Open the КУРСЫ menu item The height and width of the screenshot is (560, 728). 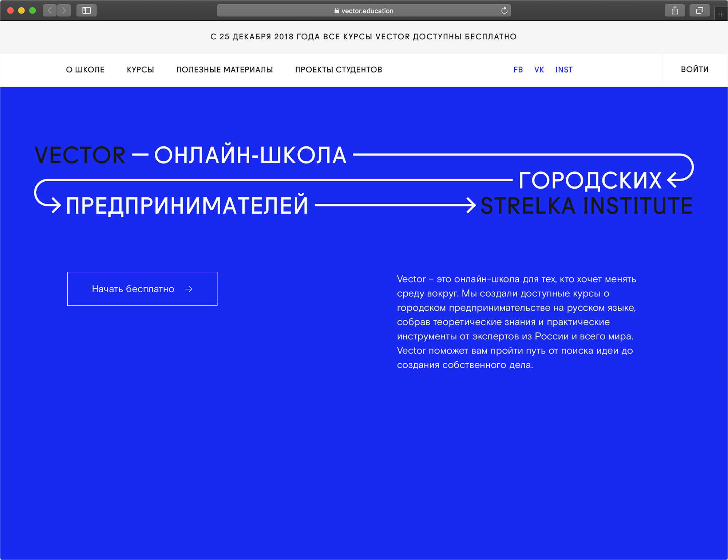(x=141, y=70)
